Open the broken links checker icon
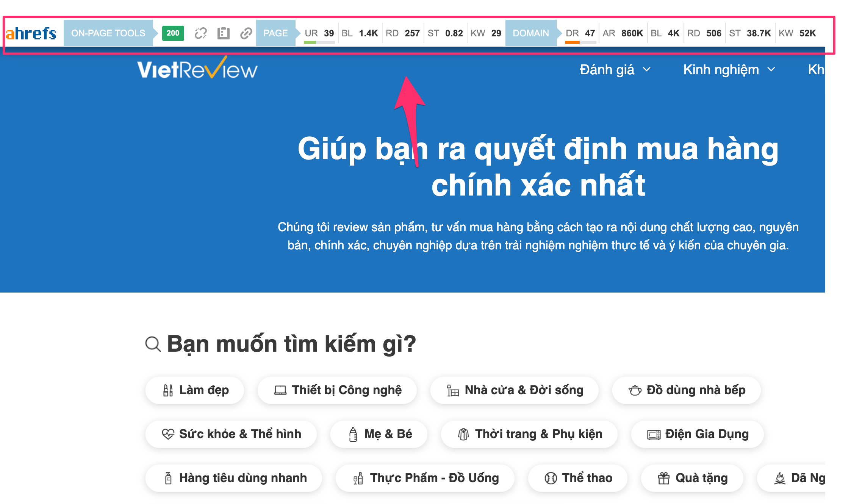Viewport: 851px width, 504px height. (200, 33)
